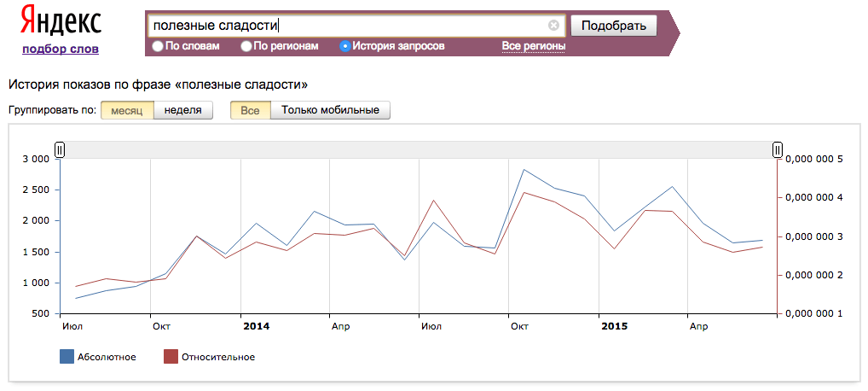Clear the search field with the X icon
This screenshot has height=391, width=868.
553,26
